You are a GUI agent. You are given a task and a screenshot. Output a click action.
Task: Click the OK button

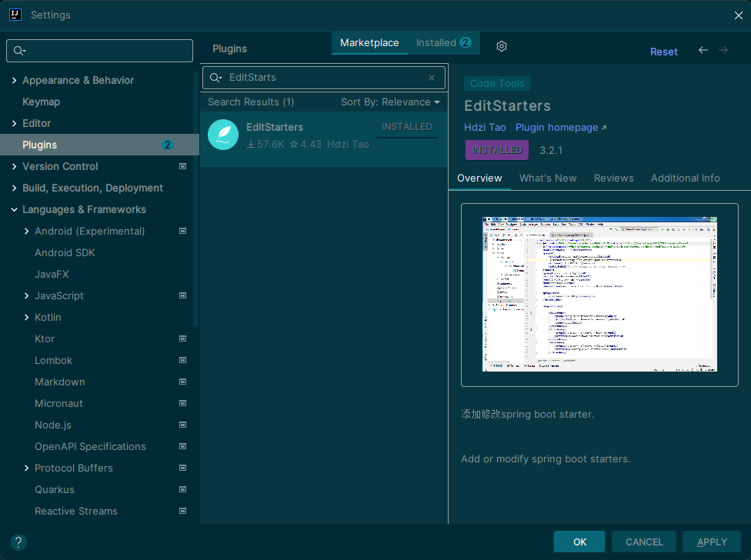[579, 542]
